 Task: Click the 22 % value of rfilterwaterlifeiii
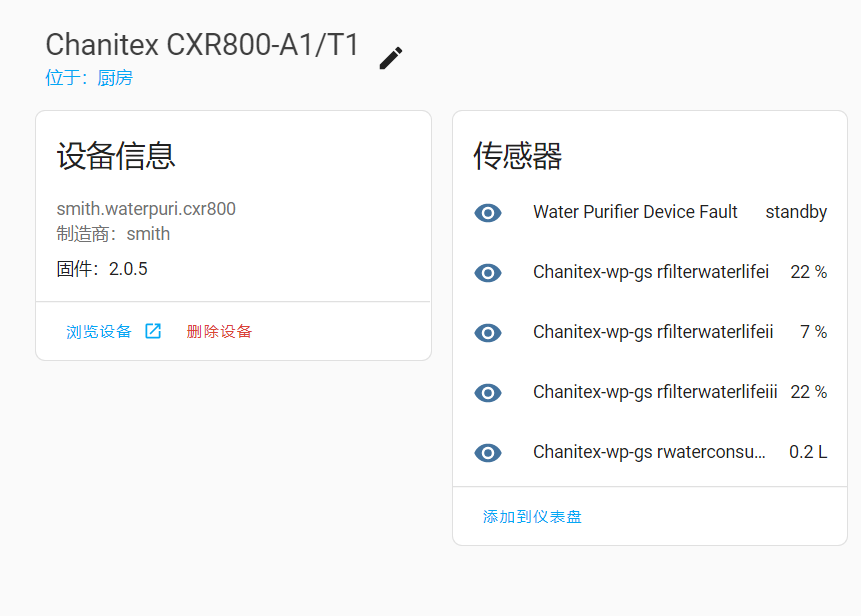[x=808, y=392]
